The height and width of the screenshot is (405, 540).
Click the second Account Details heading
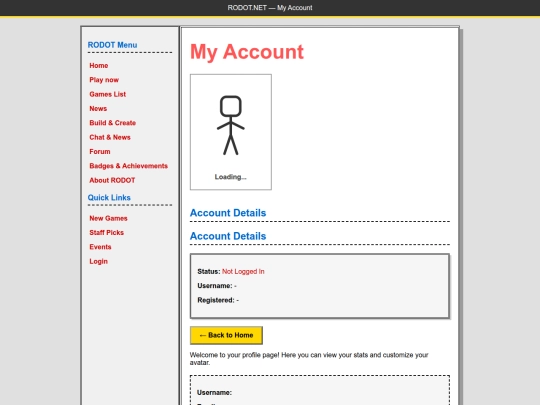pos(228,236)
